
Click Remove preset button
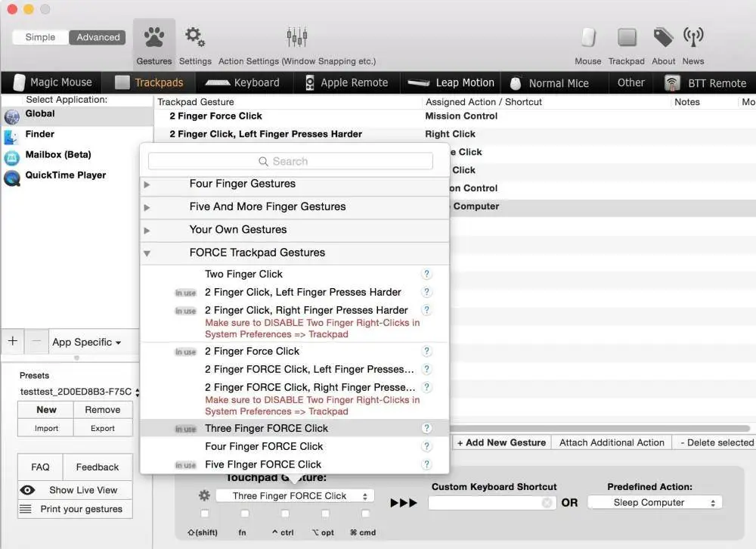[103, 410]
